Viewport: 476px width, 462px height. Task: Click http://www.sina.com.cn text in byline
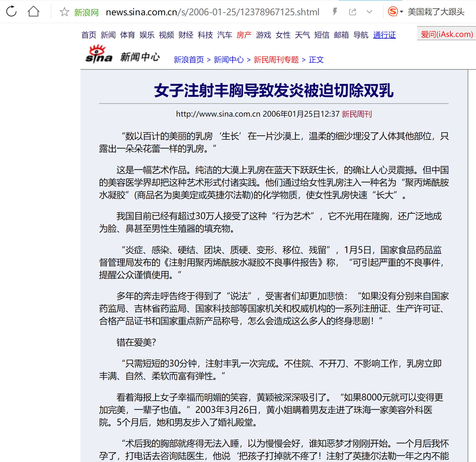tap(218, 114)
